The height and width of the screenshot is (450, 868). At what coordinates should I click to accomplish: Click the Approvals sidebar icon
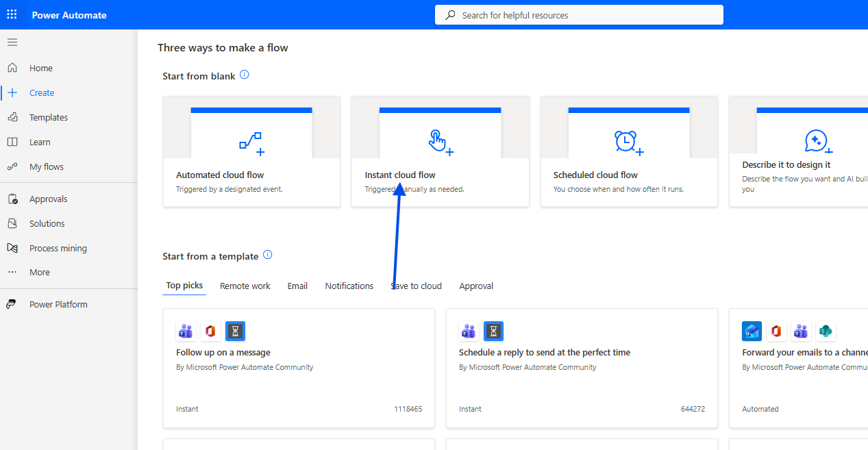click(x=12, y=199)
